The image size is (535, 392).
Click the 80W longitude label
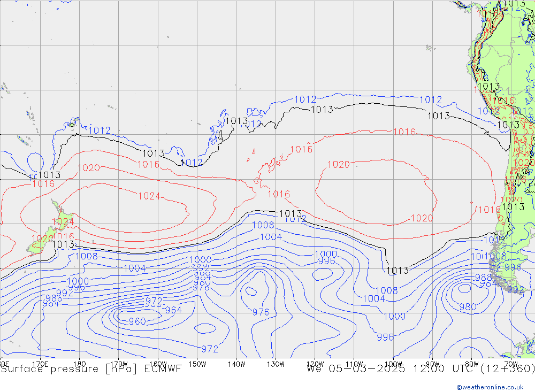(x=472, y=364)
